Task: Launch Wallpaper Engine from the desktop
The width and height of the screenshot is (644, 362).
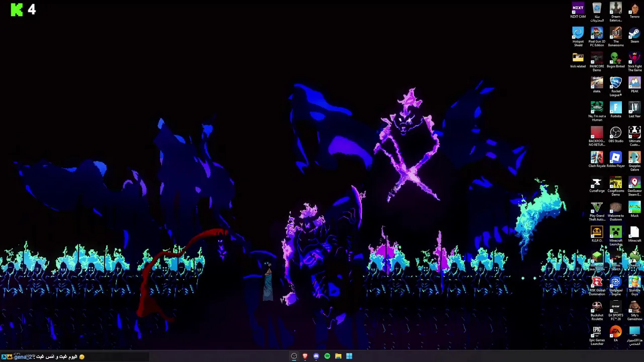Action: coord(615,286)
